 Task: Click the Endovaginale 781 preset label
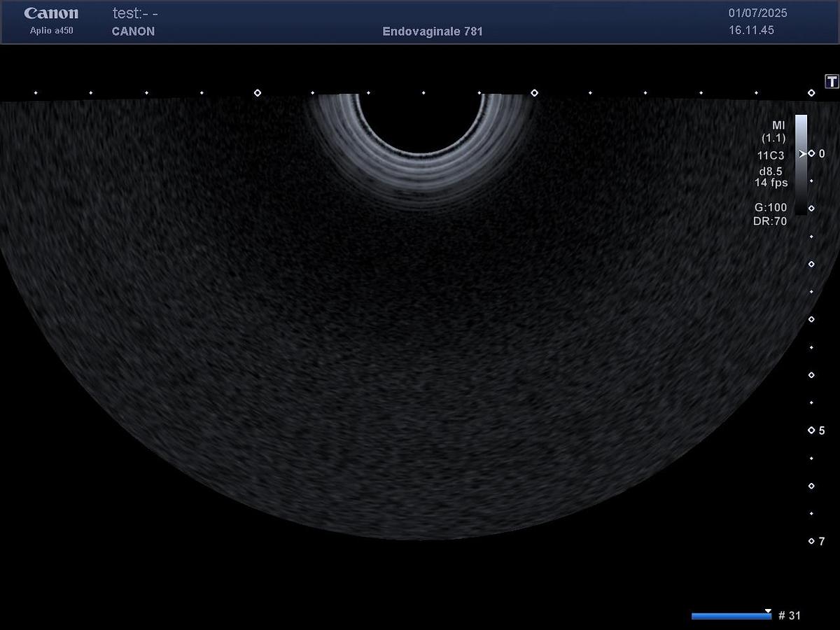point(433,31)
